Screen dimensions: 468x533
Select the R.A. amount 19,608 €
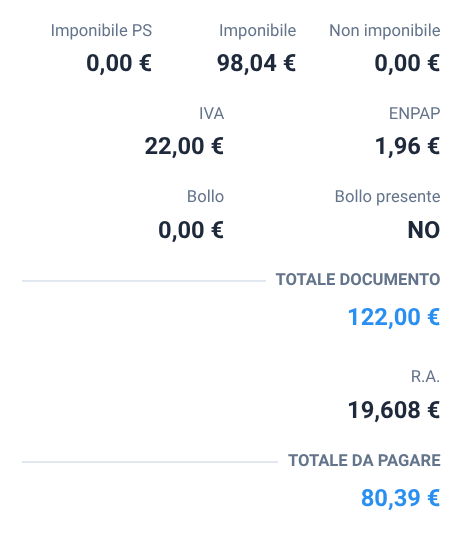pyautogui.click(x=394, y=410)
